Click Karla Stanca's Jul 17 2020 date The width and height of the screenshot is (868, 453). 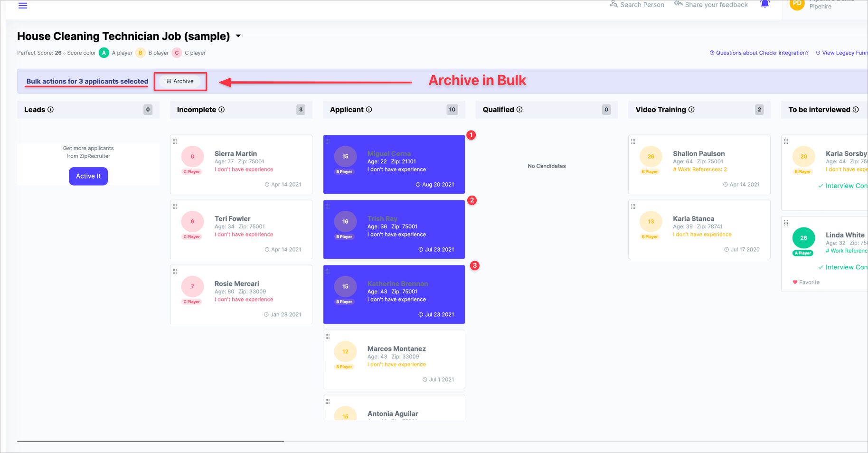(x=742, y=249)
